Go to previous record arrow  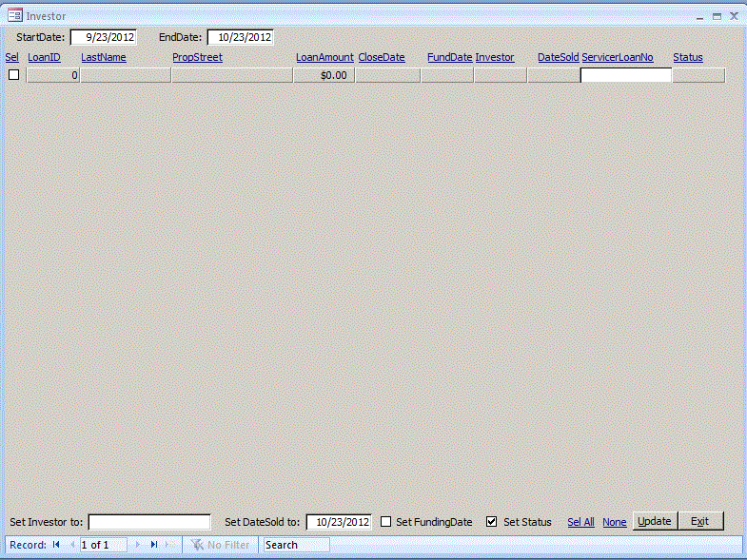(x=72, y=545)
